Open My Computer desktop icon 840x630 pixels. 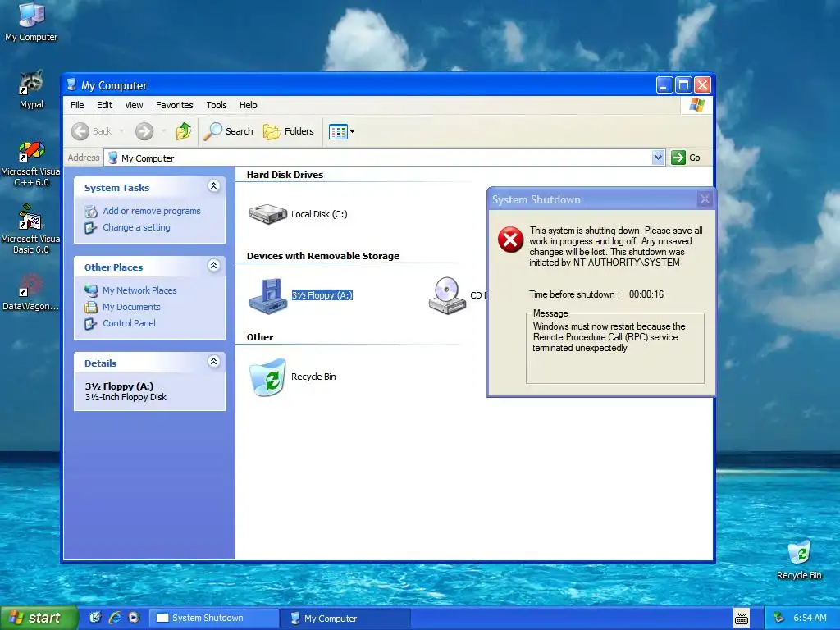point(31,22)
